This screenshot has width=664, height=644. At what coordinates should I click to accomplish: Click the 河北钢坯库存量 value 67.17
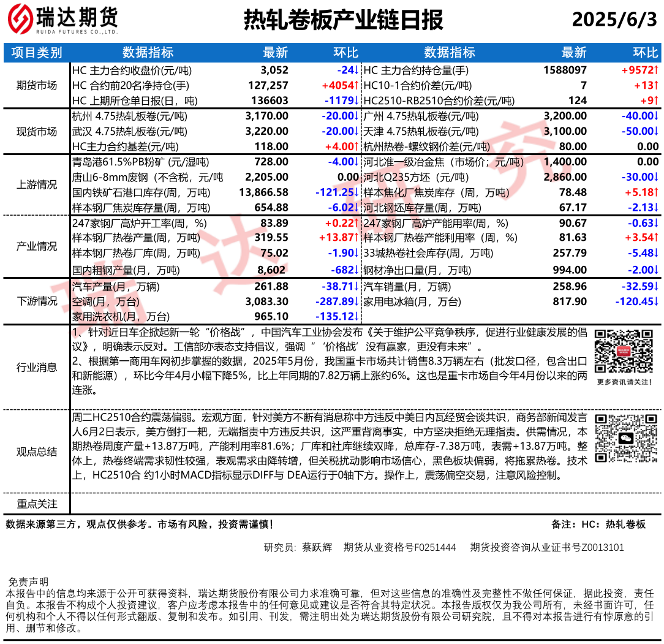[573, 208]
